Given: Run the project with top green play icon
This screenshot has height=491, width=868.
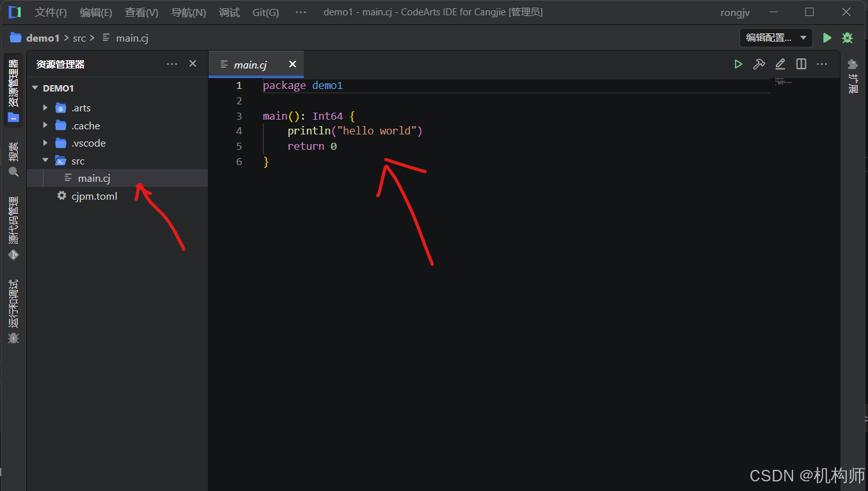Looking at the screenshot, I should 827,38.
